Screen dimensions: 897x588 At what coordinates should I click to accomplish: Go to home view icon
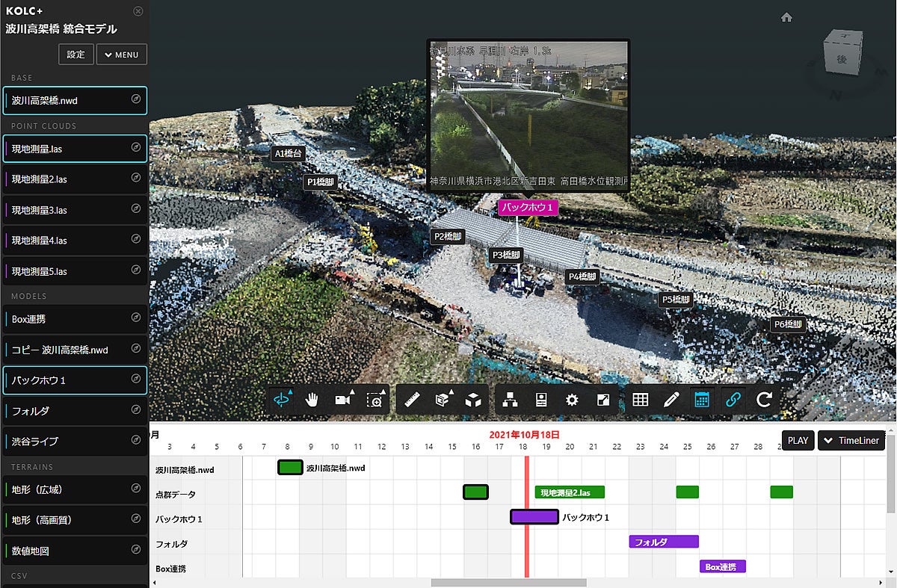click(786, 17)
